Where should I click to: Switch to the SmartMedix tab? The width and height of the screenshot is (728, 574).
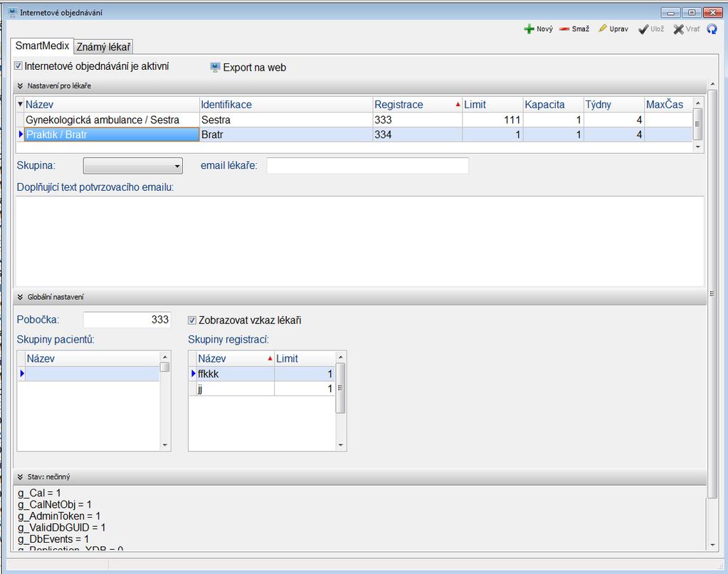[x=42, y=46]
